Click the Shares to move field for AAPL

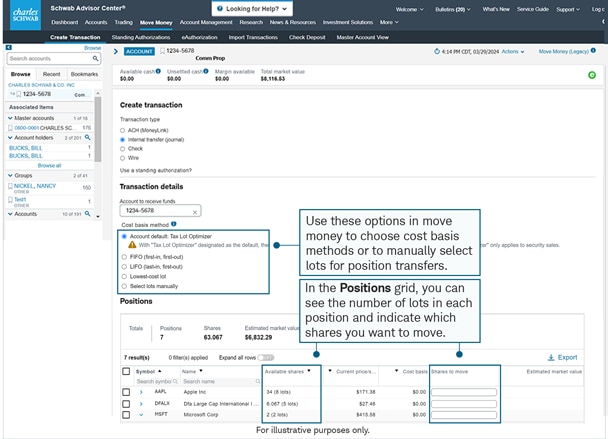464,392
